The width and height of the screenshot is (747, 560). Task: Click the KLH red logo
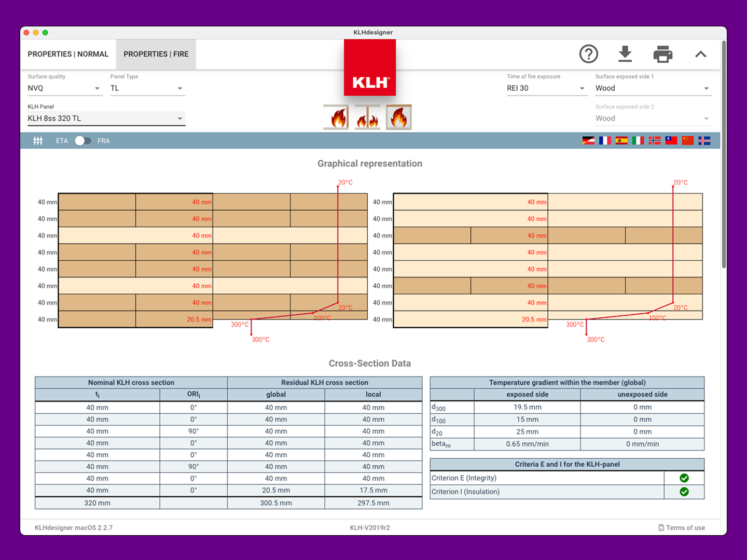[370, 67]
